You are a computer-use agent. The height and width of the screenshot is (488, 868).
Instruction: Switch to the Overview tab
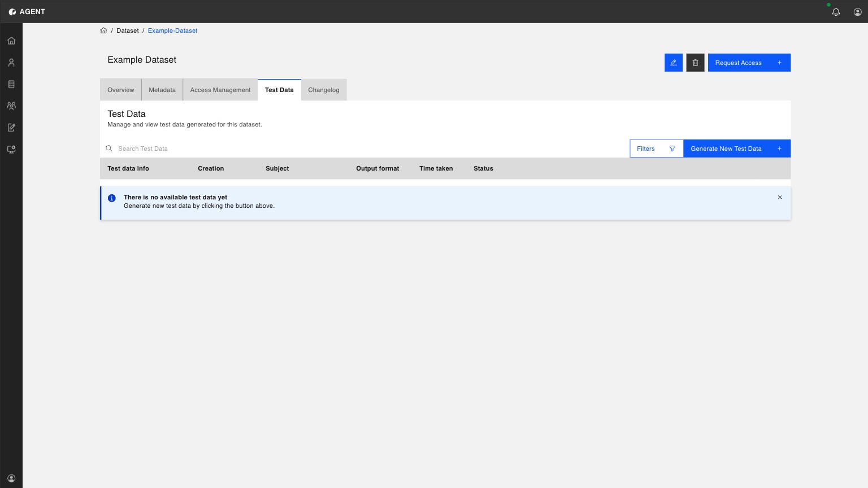click(x=121, y=90)
